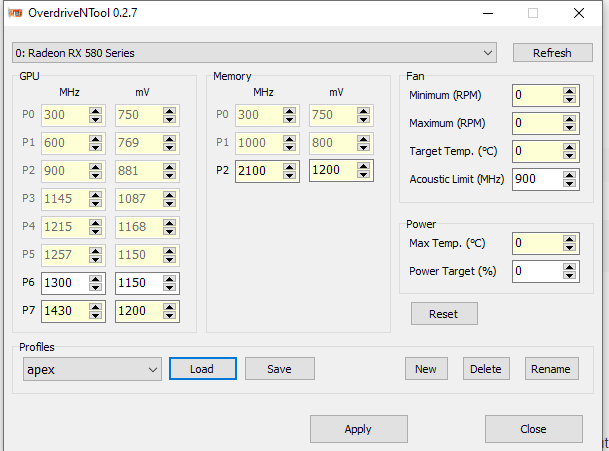
Task: Increase Minimum (RPM) with up arrow
Action: tap(570, 91)
